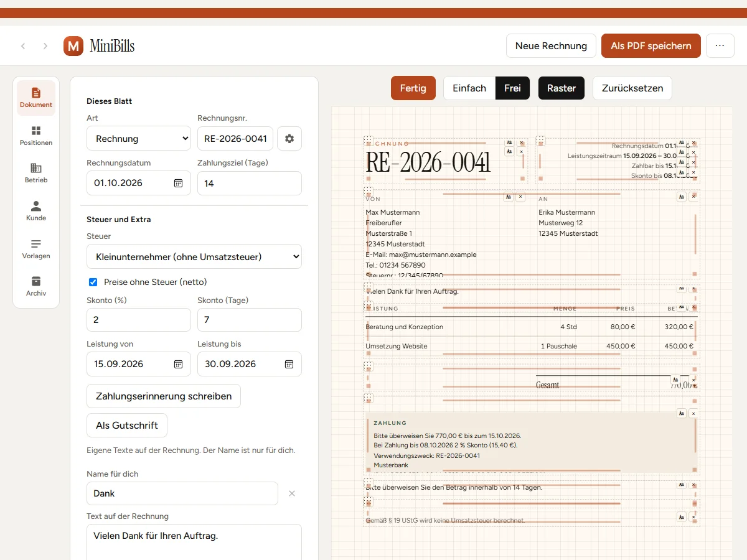Click 'Verwendungszweck: RE-2026-0041' text
747x560 pixels.
pos(427,455)
